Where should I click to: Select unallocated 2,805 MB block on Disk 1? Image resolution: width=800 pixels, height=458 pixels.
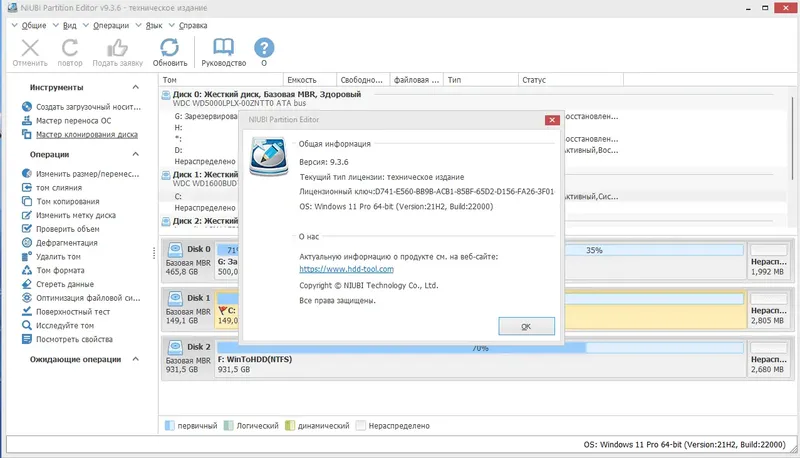[x=768, y=310]
